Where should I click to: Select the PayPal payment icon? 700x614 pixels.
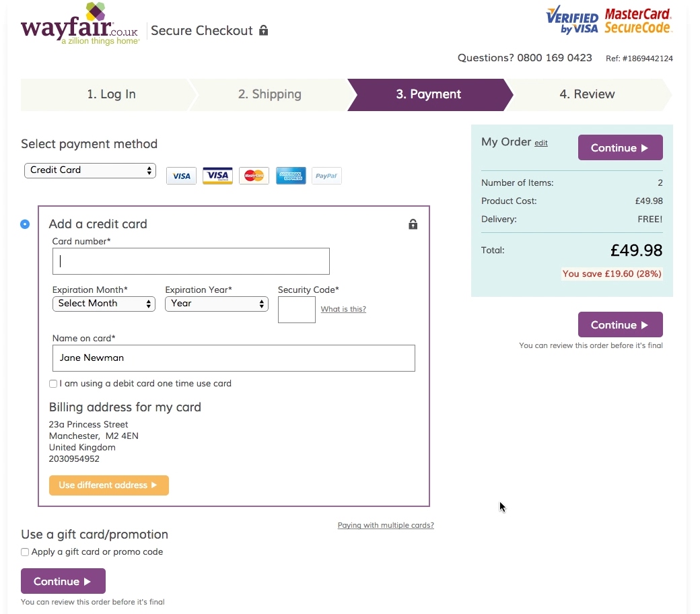click(326, 175)
